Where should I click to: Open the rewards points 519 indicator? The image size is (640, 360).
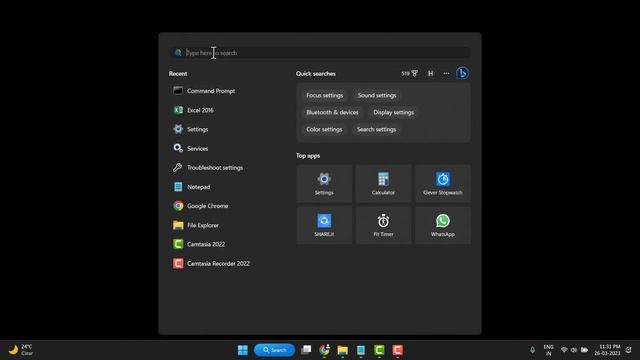tap(409, 73)
